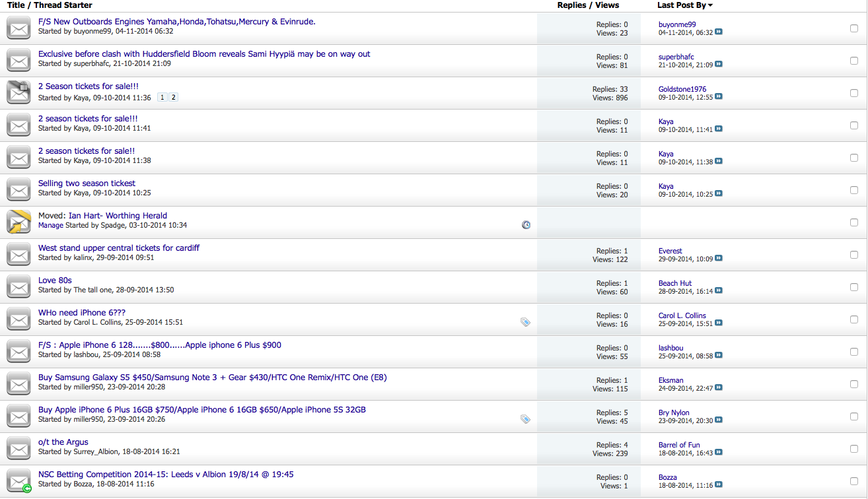Image resolution: width=868 pixels, height=499 pixels.
Task: Click envelope icon for Sami Hyypiä thread
Action: click(x=18, y=61)
